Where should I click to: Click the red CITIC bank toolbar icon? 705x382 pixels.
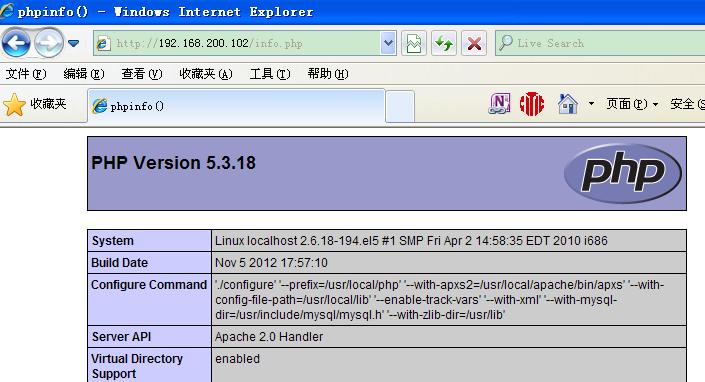tap(531, 104)
